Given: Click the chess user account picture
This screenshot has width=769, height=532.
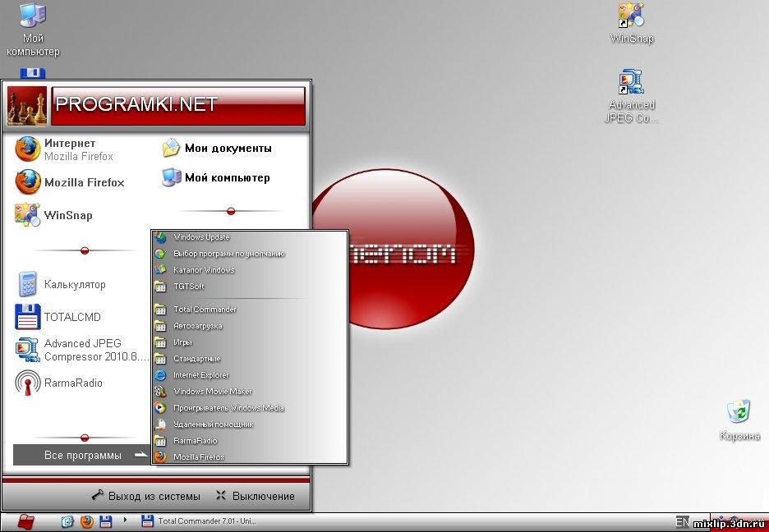Looking at the screenshot, I should click(x=27, y=106).
